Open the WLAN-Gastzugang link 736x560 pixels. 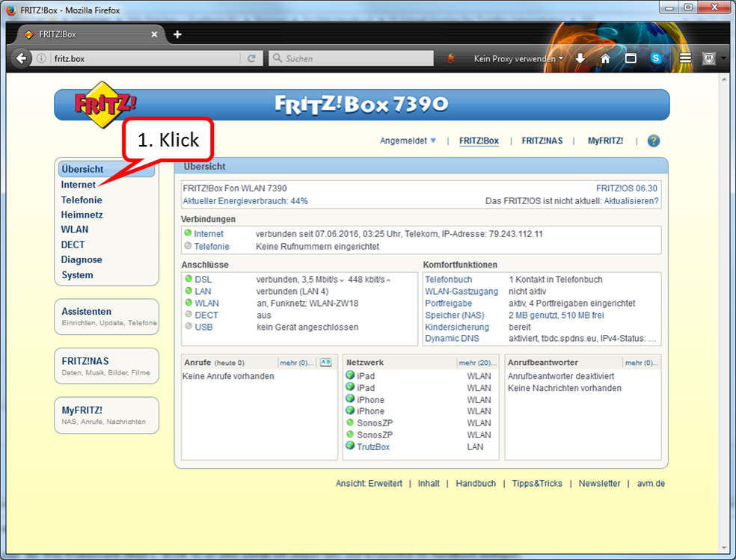tap(461, 292)
